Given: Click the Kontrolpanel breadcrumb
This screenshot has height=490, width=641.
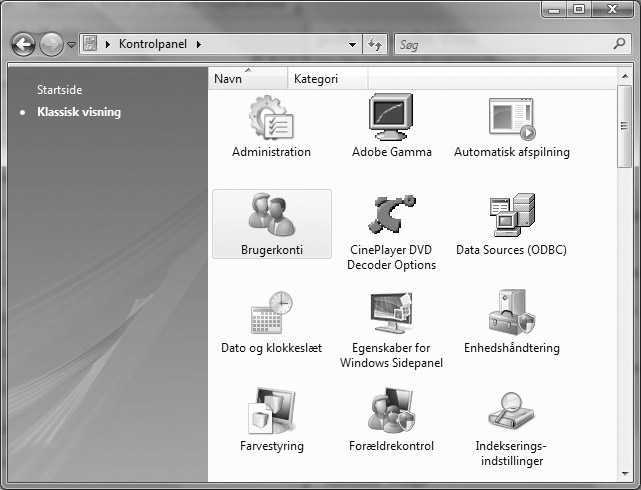Looking at the screenshot, I should click(153, 44).
